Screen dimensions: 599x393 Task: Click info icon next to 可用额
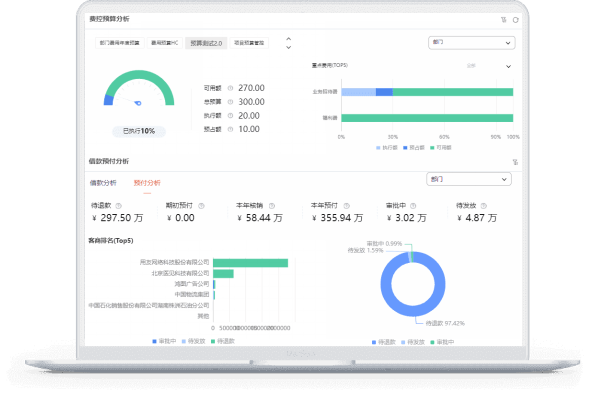click(230, 88)
